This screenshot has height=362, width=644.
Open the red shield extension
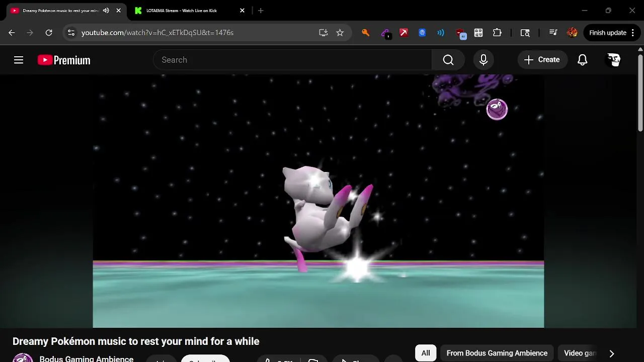click(460, 34)
